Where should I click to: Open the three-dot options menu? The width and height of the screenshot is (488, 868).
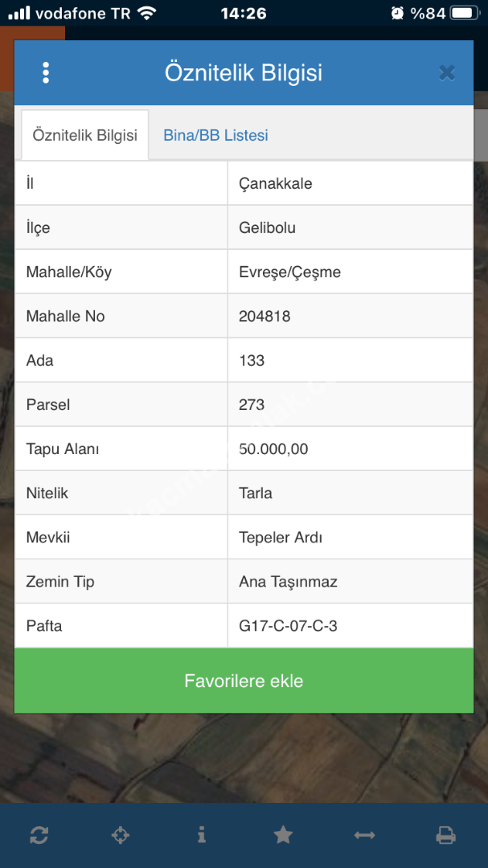[x=46, y=73]
